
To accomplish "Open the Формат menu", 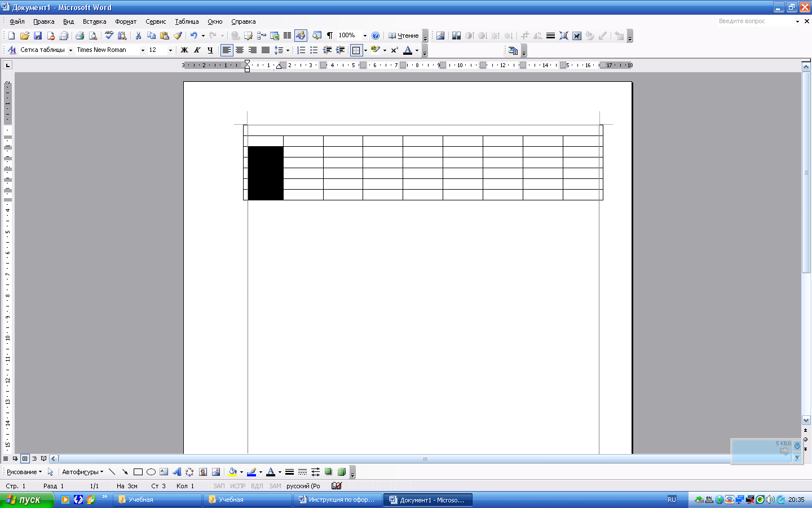I will point(126,21).
